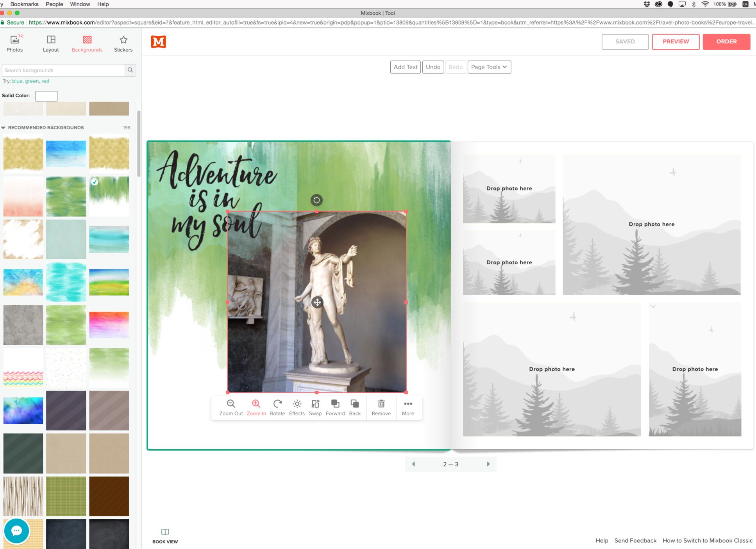Open the Page Tools dropdown
The height and width of the screenshot is (549, 756).
[x=489, y=67]
